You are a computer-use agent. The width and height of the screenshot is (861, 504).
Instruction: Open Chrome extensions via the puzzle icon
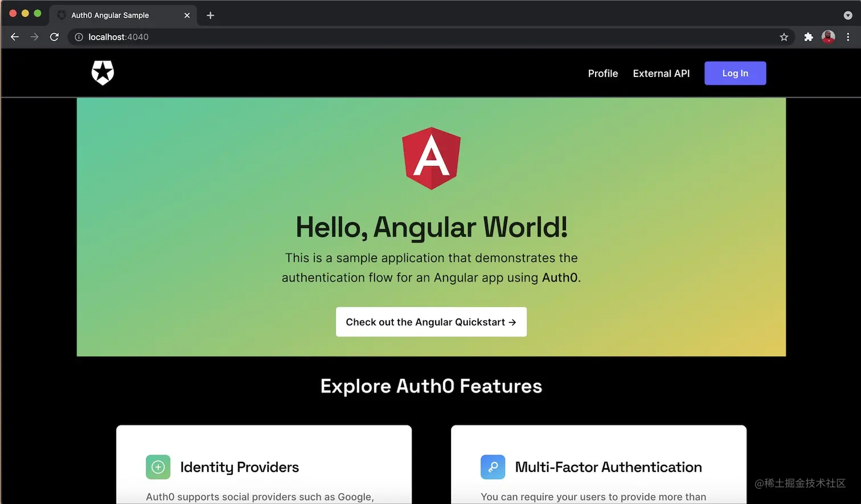click(808, 36)
